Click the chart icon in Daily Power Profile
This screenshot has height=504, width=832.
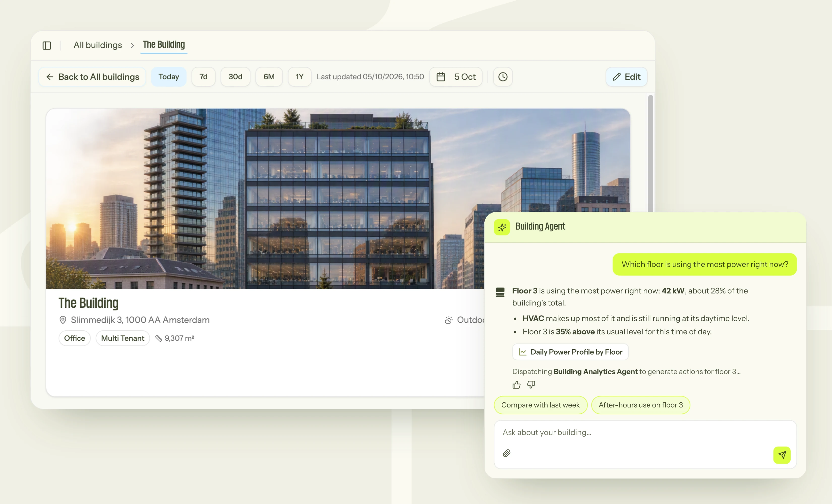click(x=523, y=352)
